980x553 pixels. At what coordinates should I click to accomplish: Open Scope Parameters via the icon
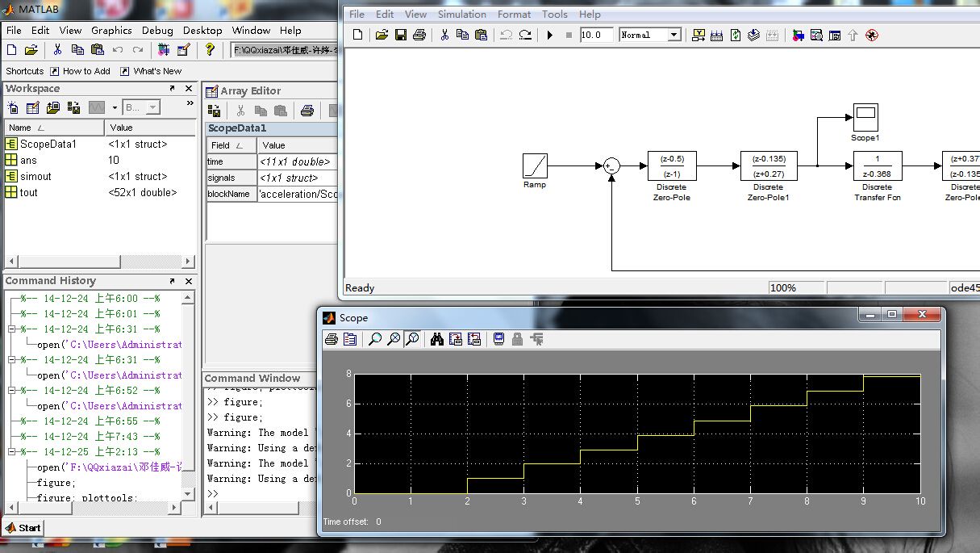[350, 339]
